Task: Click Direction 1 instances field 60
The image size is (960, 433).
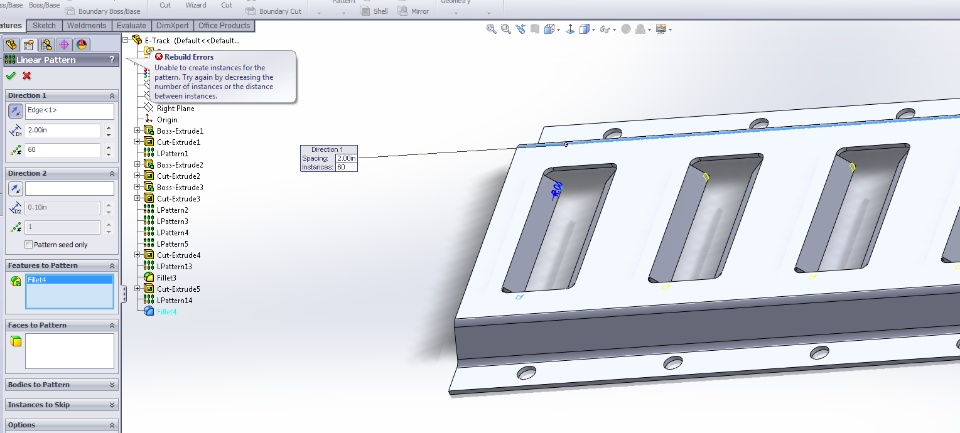Action: pyautogui.click(x=62, y=150)
